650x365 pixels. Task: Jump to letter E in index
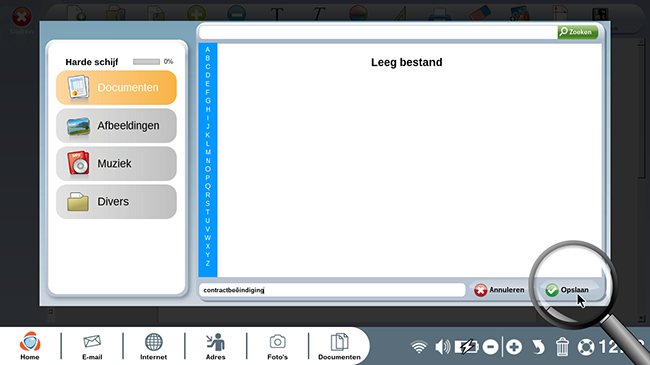(x=208, y=84)
